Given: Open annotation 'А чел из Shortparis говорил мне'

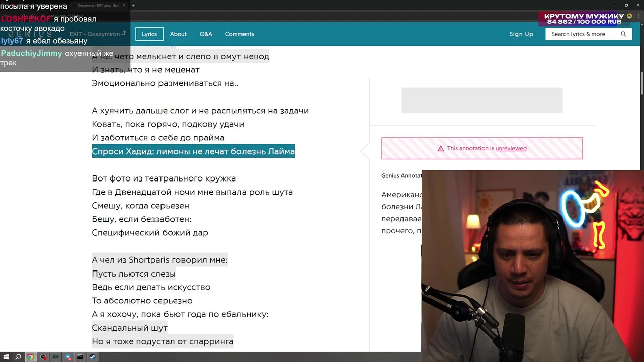Looking at the screenshot, I should click(x=159, y=260).
